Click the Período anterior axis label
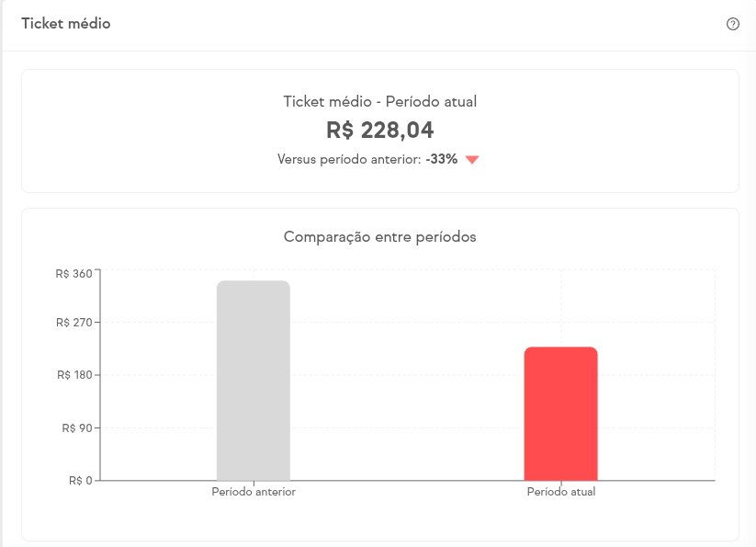This screenshot has height=547, width=756. click(254, 492)
